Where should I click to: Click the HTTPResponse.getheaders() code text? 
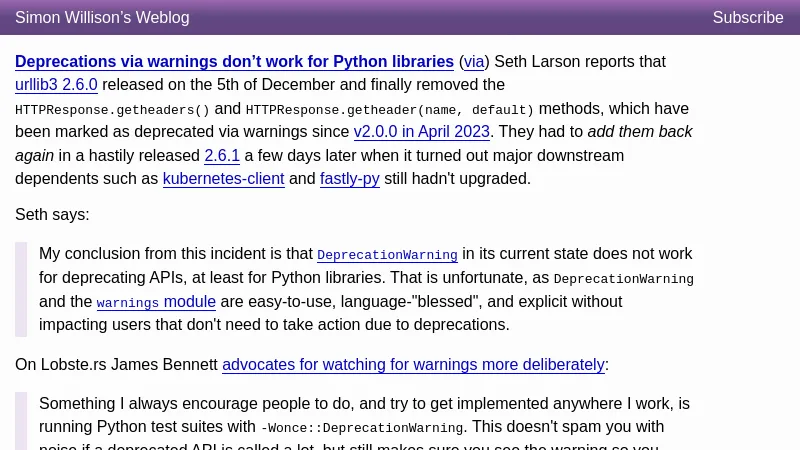pos(112,110)
